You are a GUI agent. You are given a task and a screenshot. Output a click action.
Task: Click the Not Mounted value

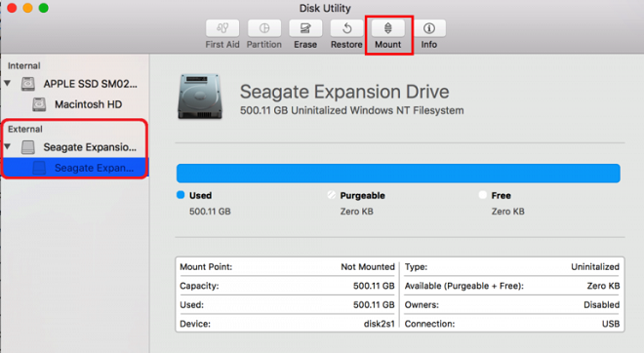368,267
